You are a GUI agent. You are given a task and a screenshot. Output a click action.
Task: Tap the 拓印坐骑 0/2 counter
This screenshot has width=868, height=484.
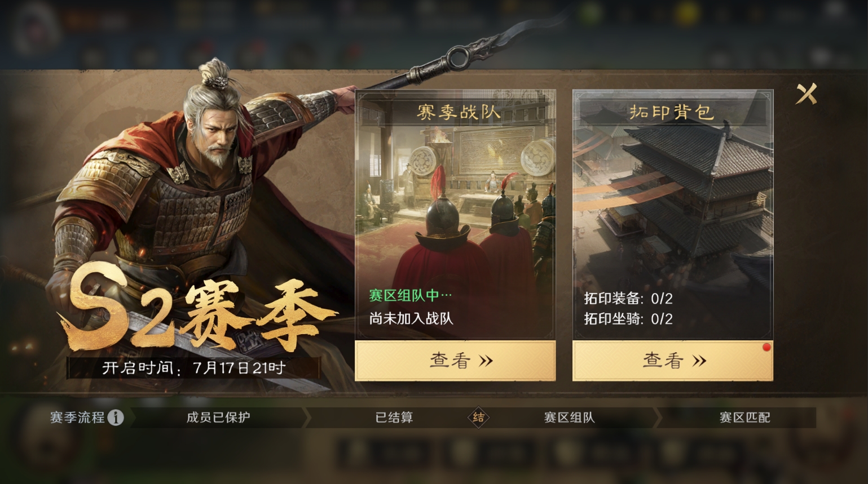[x=628, y=319]
